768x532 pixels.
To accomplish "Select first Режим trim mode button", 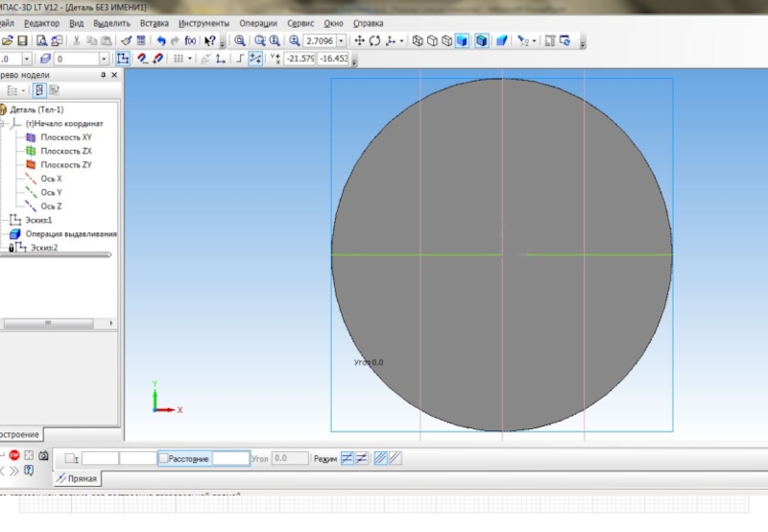I will click(347, 458).
